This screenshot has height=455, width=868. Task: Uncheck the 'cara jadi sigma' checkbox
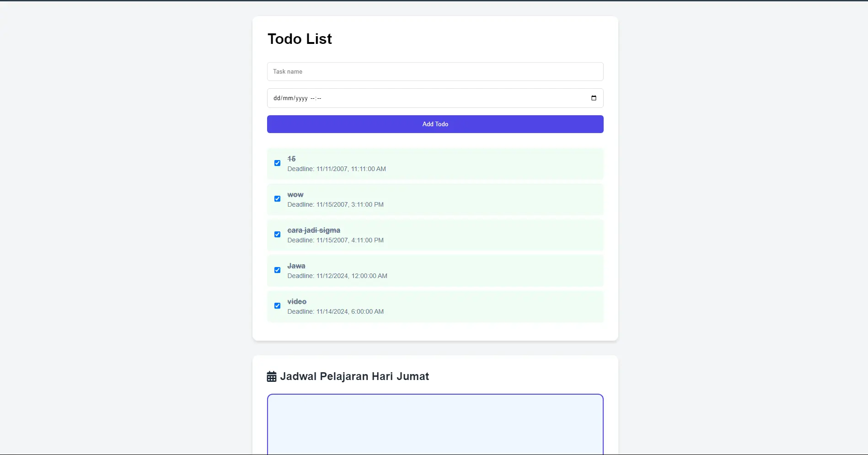point(277,234)
